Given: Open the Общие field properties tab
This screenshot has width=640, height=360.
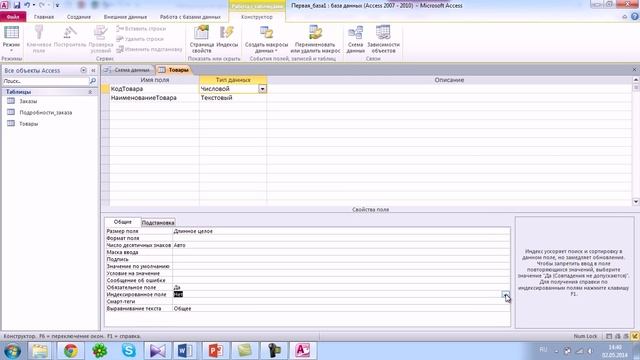Looking at the screenshot, I should point(122,222).
